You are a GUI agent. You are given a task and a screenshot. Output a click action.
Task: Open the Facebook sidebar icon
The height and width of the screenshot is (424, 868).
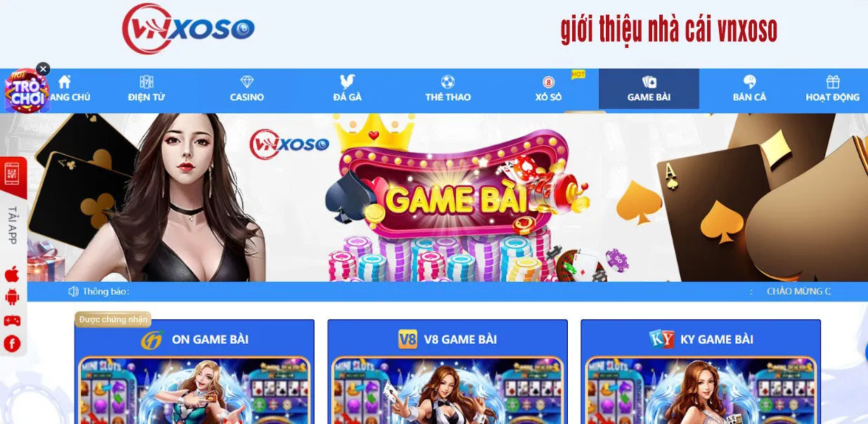[12, 343]
